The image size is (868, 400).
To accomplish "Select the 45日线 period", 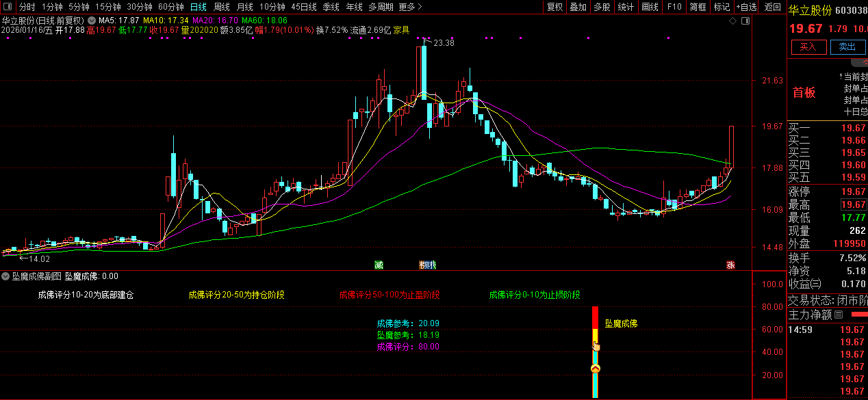I will pos(304,7).
